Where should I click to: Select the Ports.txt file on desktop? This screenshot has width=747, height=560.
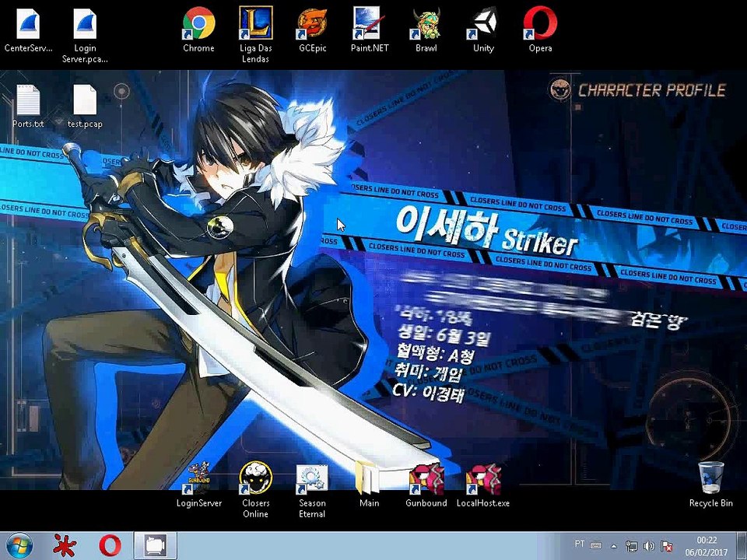(28, 107)
